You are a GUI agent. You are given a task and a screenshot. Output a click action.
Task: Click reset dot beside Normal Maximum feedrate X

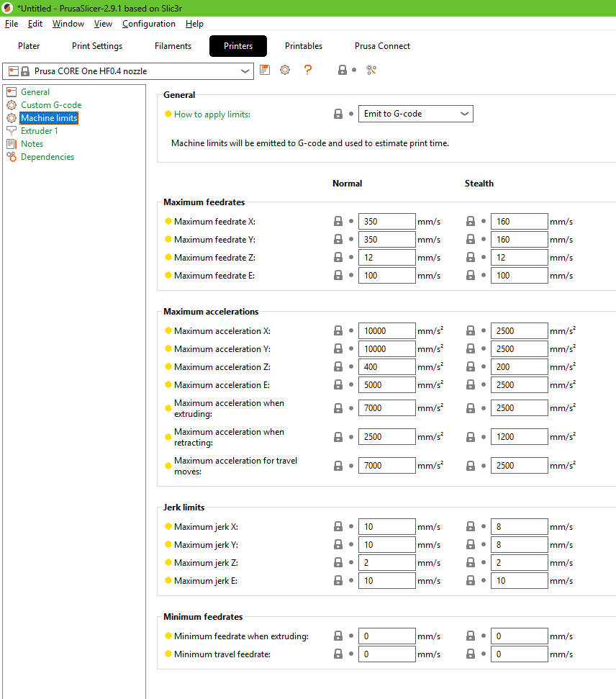(351, 221)
